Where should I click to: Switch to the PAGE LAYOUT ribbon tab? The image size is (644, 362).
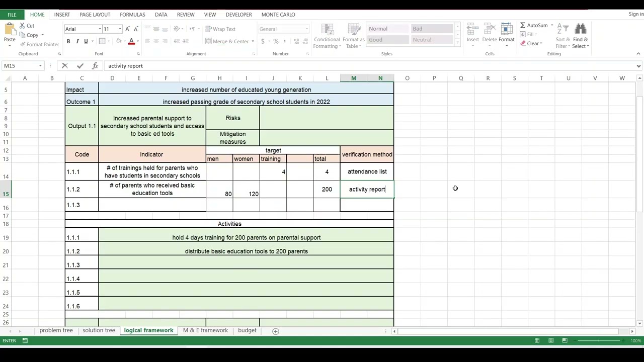pyautogui.click(x=95, y=15)
